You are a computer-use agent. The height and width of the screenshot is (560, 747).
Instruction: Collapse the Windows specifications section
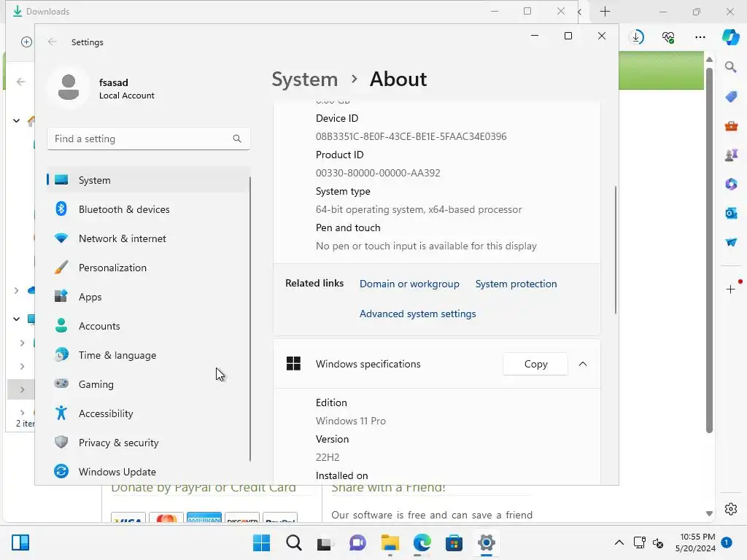[x=583, y=364]
